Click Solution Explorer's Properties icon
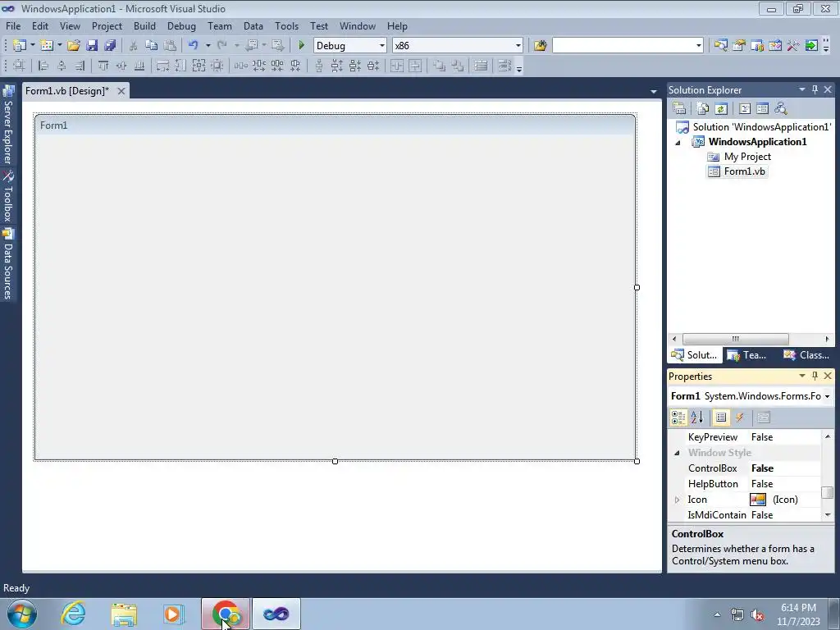840x630 pixels. (679, 108)
